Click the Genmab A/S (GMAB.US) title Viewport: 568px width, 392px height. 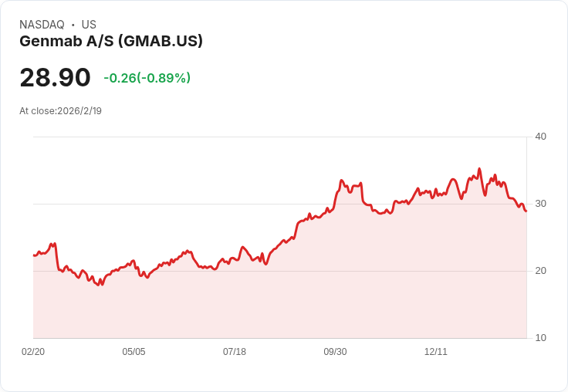111,41
